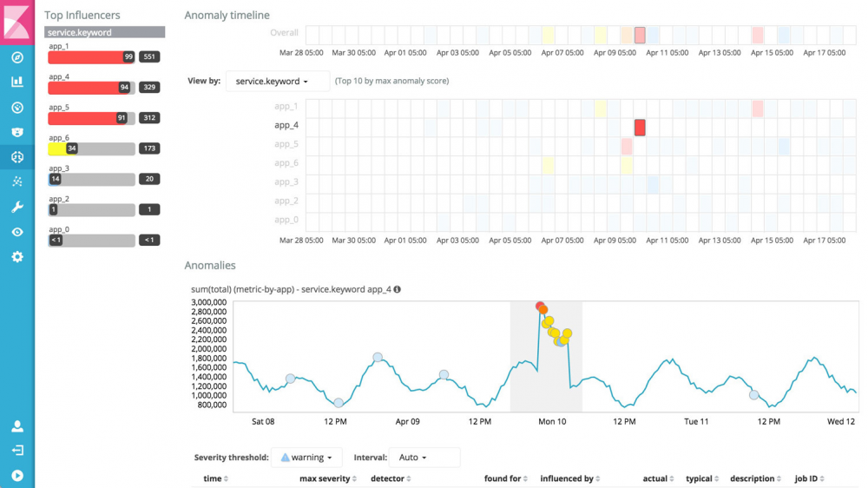Open Timelion from the mask icon

[17, 132]
